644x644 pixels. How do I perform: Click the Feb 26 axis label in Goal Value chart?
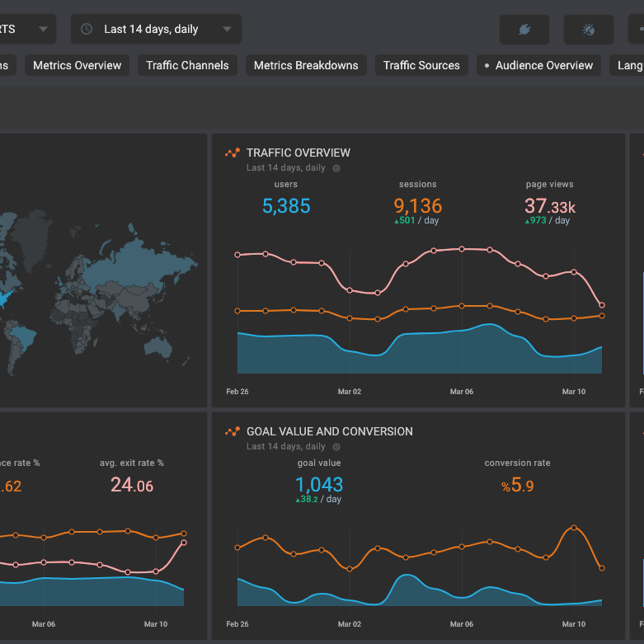tap(237, 624)
